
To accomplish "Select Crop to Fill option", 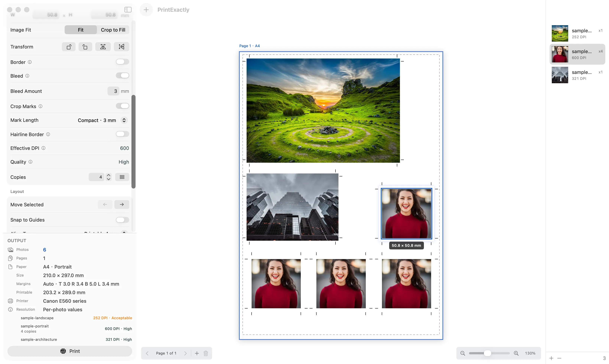I will pos(113,30).
